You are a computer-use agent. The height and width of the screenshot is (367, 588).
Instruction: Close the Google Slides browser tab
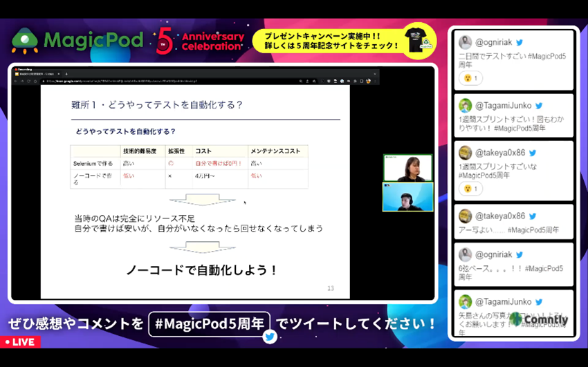click(59, 74)
